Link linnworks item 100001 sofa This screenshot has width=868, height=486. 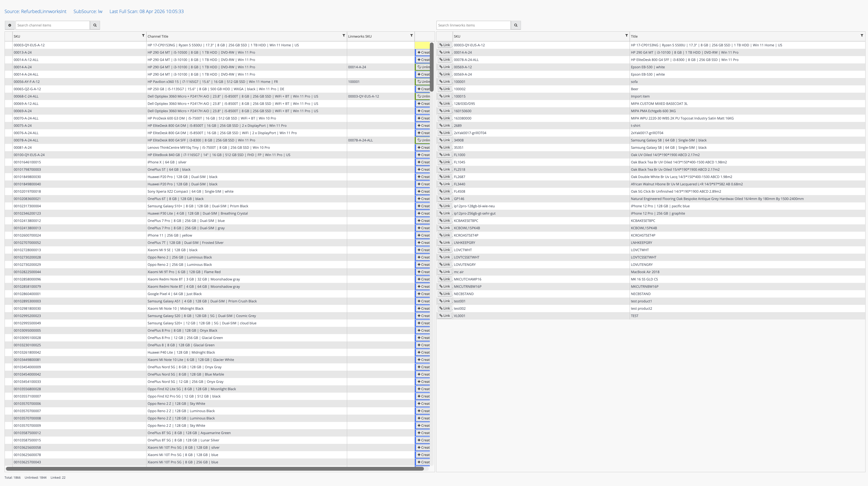[x=444, y=82]
